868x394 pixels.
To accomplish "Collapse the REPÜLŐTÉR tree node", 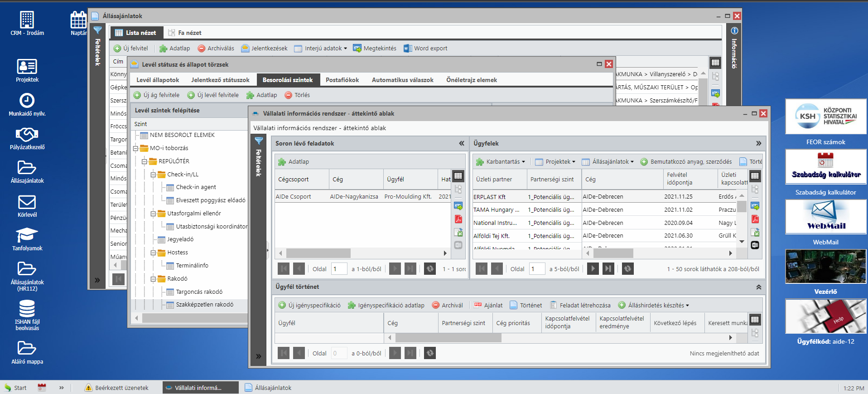I will point(144,161).
